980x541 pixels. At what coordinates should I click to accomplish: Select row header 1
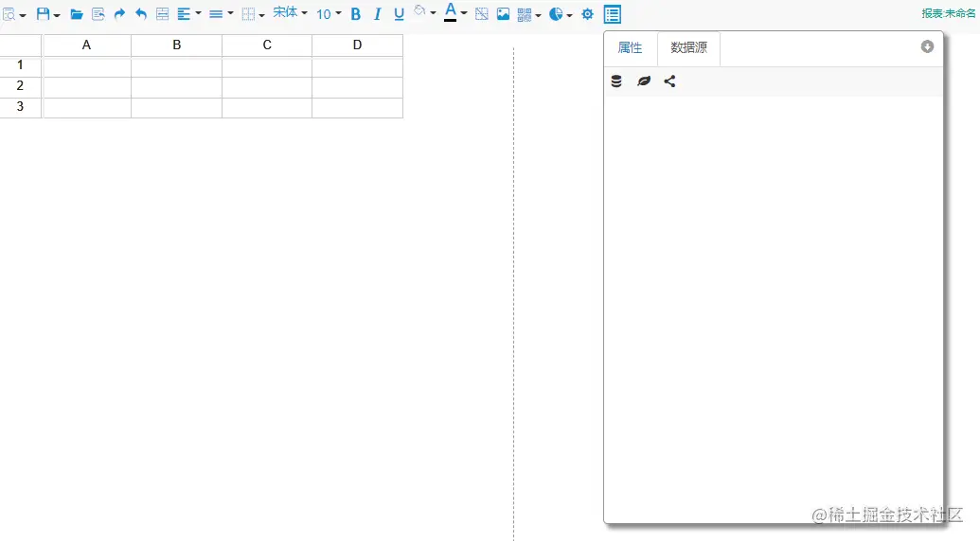20,65
